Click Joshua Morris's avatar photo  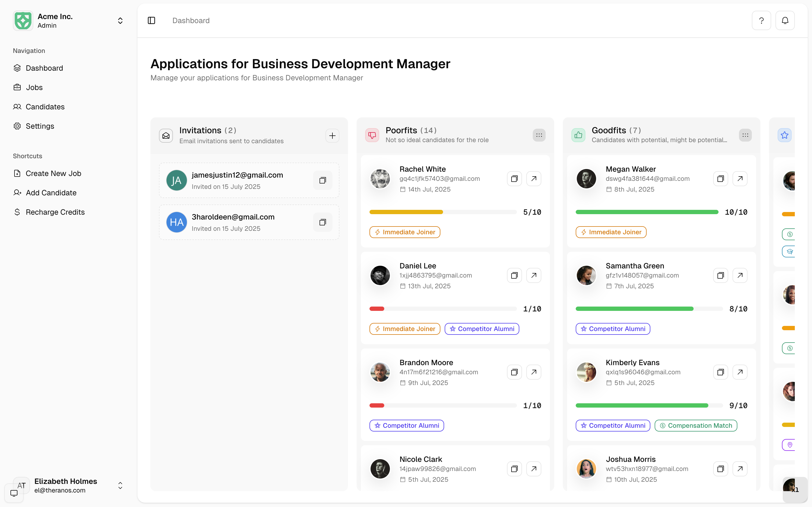pyautogui.click(x=586, y=469)
